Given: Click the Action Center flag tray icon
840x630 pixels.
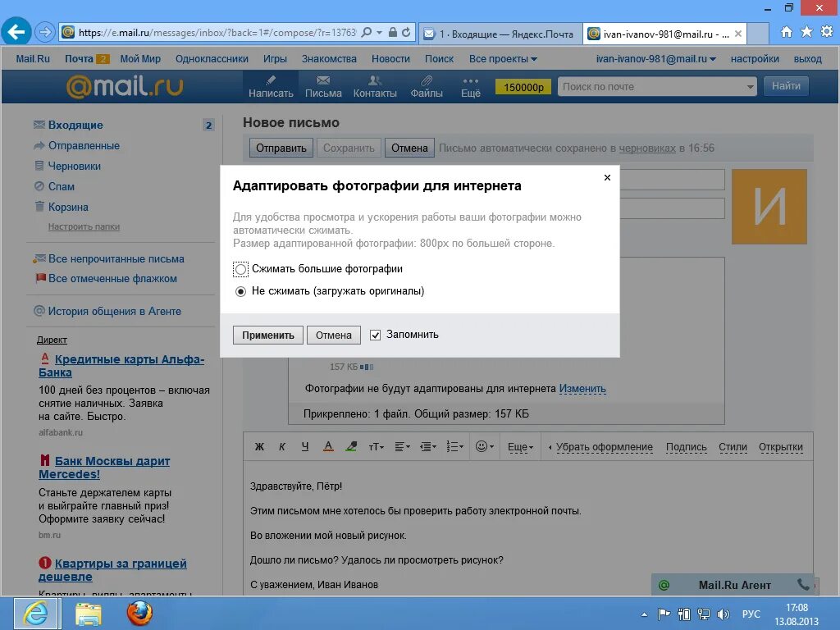Looking at the screenshot, I should coord(664,614).
